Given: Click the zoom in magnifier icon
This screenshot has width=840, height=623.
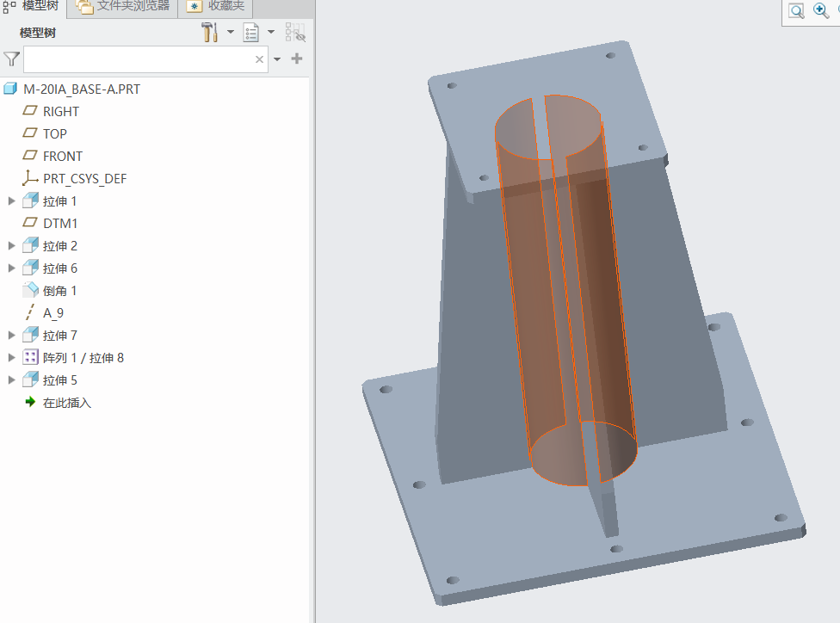Looking at the screenshot, I should tap(821, 10).
